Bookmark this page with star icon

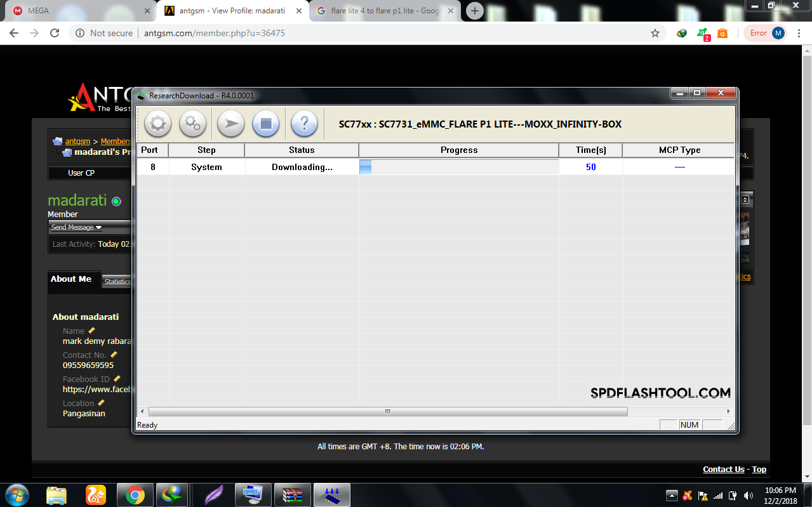[655, 33]
